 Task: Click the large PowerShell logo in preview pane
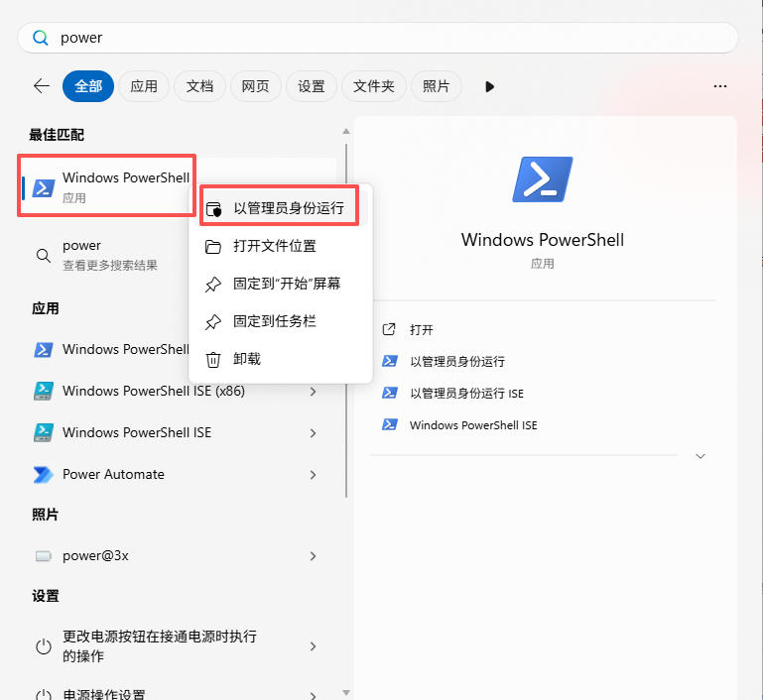pyautogui.click(x=542, y=179)
